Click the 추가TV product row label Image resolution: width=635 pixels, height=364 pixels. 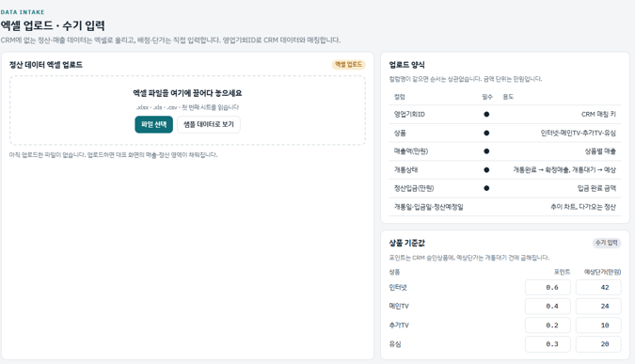point(399,325)
